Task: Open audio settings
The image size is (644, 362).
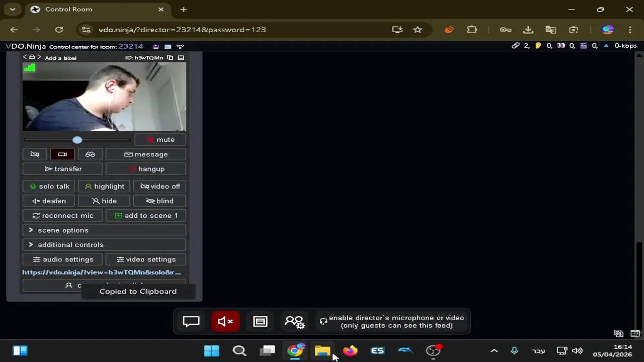Action: pyautogui.click(x=63, y=259)
